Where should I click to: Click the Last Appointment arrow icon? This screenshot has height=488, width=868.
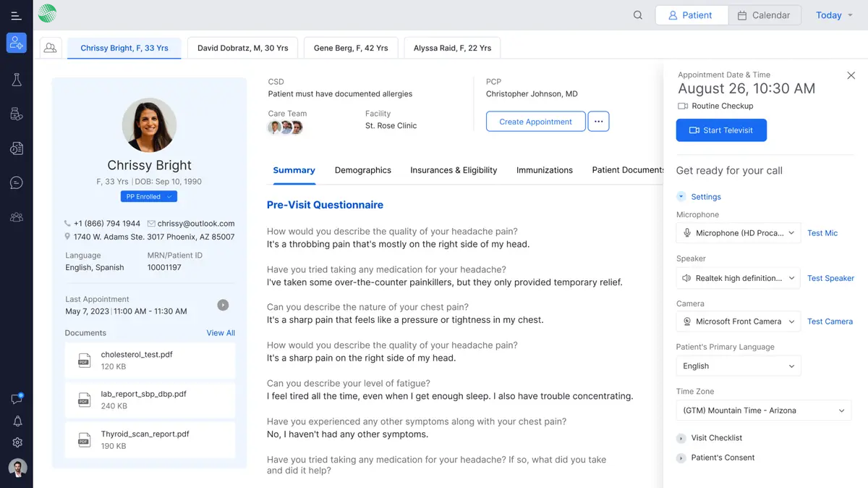click(x=223, y=305)
